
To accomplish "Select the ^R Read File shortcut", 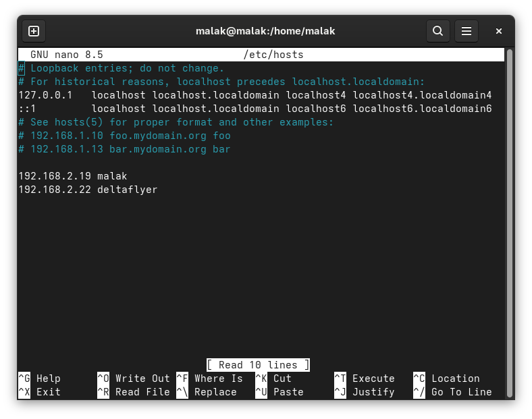I will (x=133, y=392).
